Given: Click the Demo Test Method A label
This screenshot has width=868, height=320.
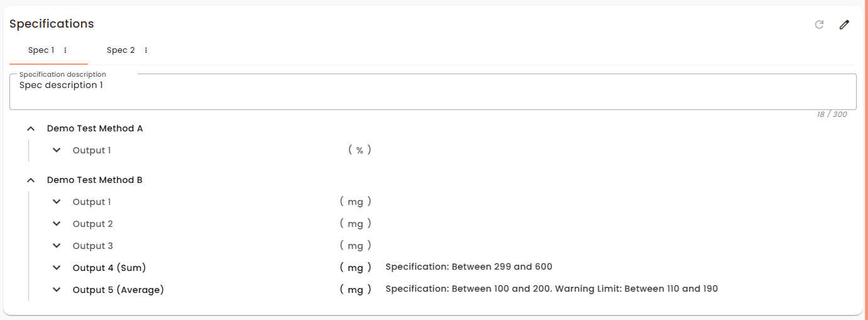Looking at the screenshot, I should coord(95,128).
